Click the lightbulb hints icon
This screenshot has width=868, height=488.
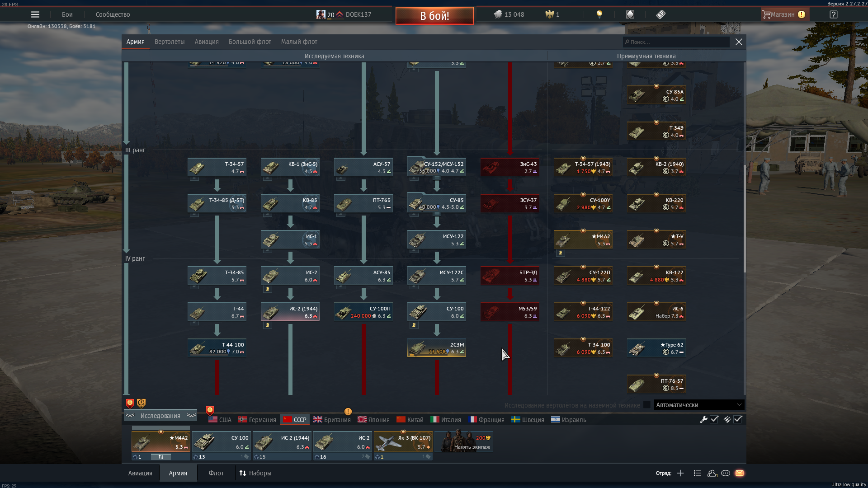tap(599, 14)
